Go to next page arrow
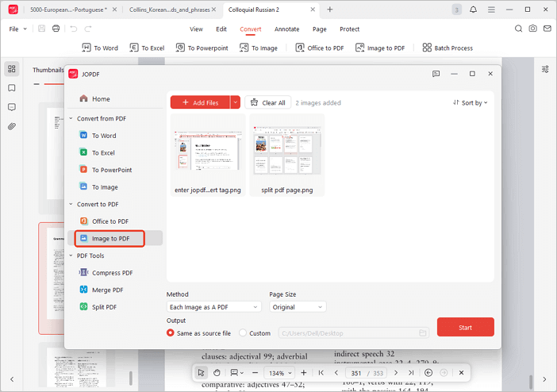 tap(396, 372)
